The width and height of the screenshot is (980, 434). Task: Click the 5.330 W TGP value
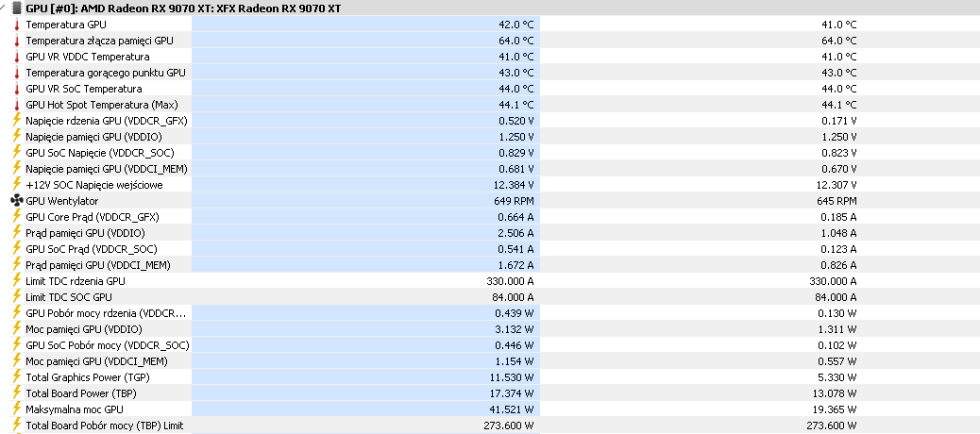pyautogui.click(x=838, y=377)
